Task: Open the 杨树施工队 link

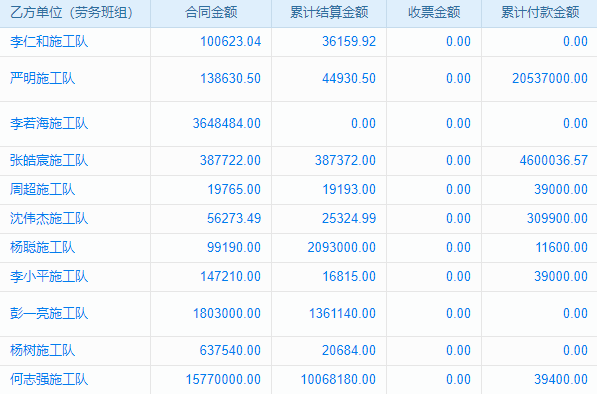Action: [x=43, y=350]
